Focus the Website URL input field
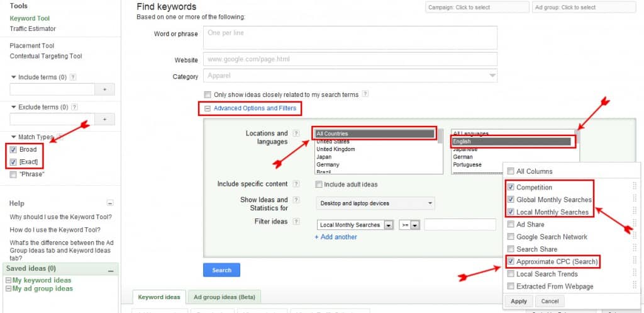Image resolution: width=644 pixels, height=313 pixels. tap(350, 59)
